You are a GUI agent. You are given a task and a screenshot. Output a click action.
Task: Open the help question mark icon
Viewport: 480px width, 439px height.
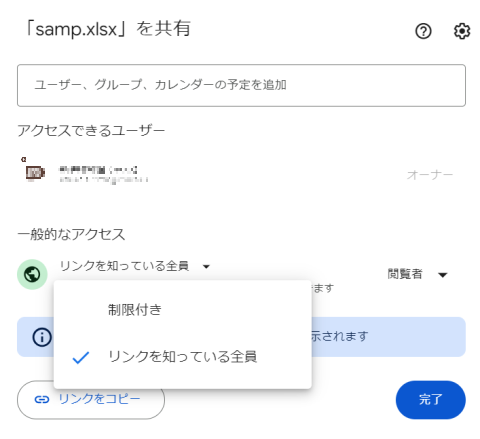(x=423, y=31)
